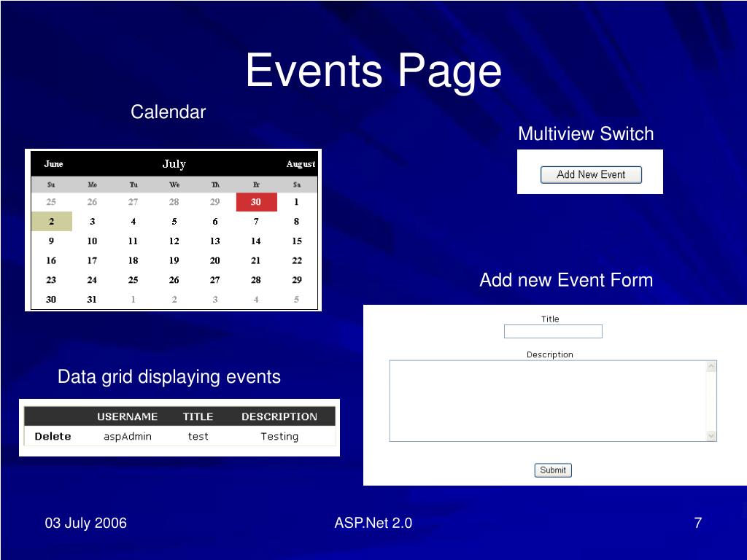The width and height of the screenshot is (747, 560).
Task: Click calendar day 19
Action: pos(174,260)
